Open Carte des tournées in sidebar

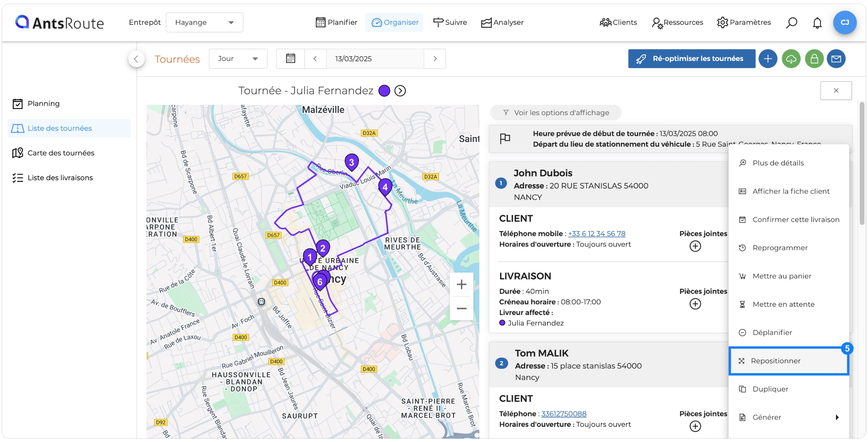point(69,153)
